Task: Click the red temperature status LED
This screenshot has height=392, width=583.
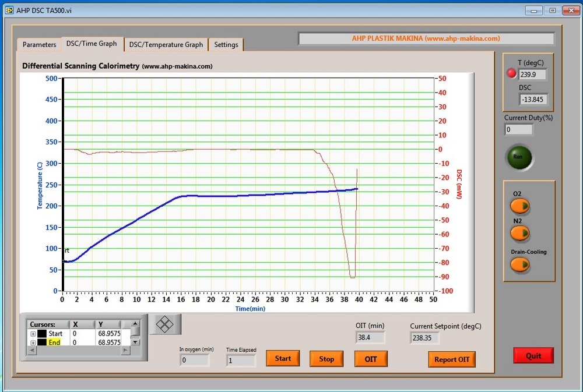Action: click(512, 73)
